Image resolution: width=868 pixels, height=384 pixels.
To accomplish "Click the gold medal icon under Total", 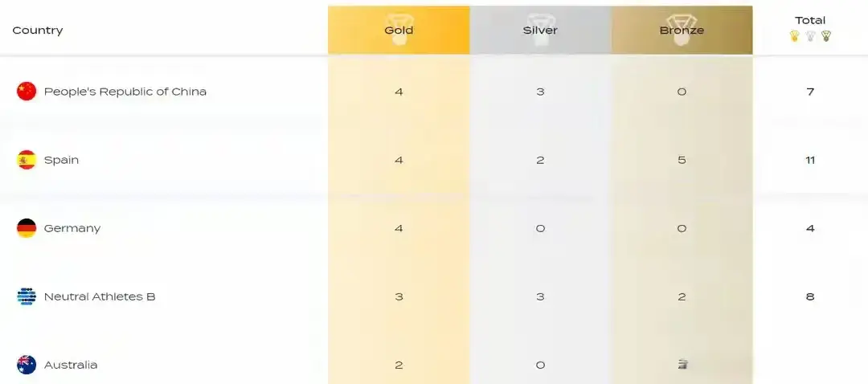I will click(794, 36).
